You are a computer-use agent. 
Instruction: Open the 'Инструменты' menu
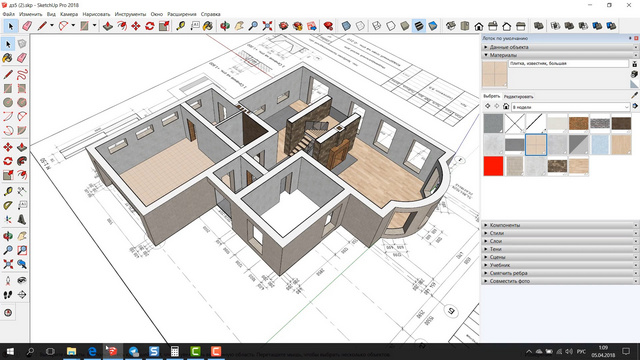130,14
